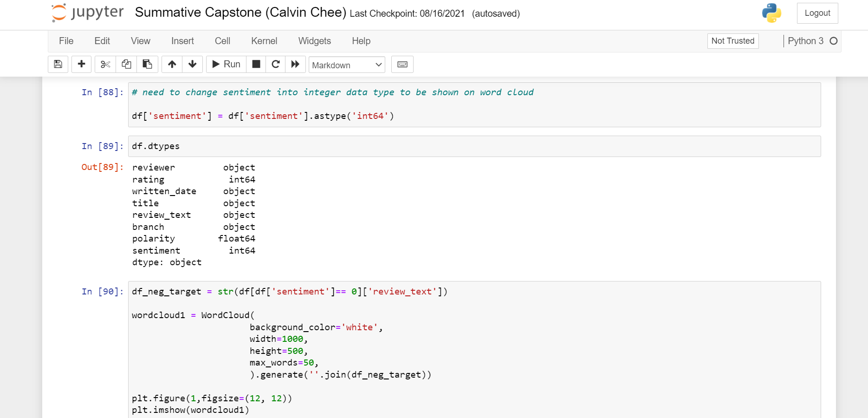Click the Logout button
Screen dimensions: 868x418
(x=817, y=13)
